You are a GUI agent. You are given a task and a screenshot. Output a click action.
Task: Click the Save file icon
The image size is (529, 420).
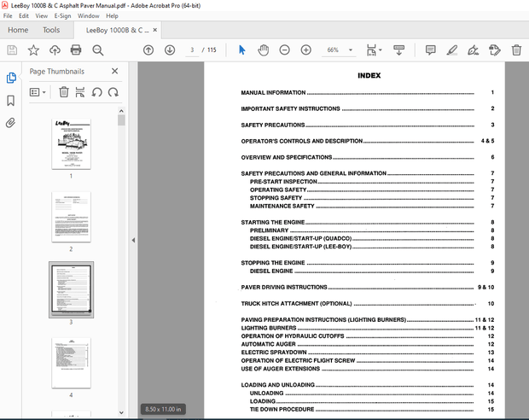pos(12,50)
